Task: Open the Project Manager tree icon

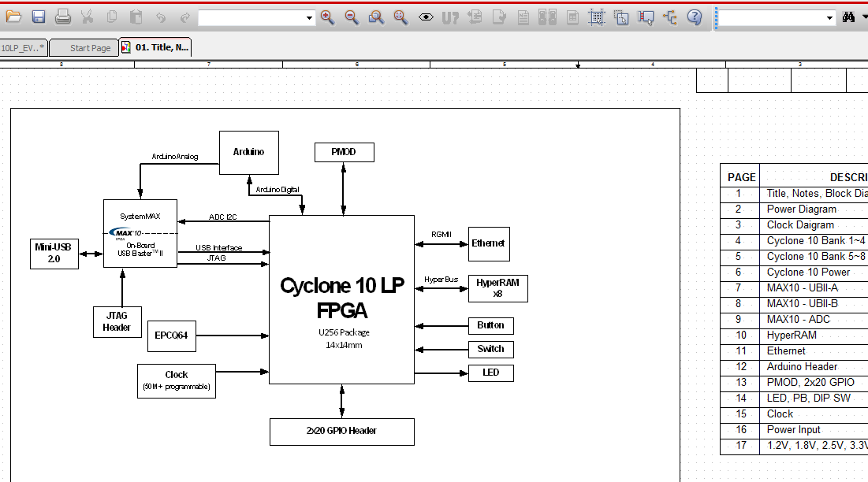Action: click(670, 17)
